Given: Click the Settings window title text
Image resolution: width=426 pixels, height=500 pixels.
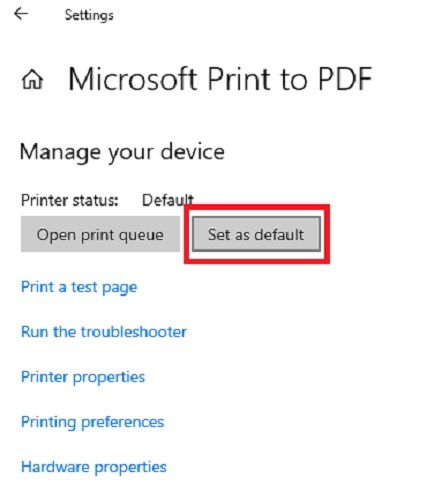Looking at the screenshot, I should pos(89,15).
